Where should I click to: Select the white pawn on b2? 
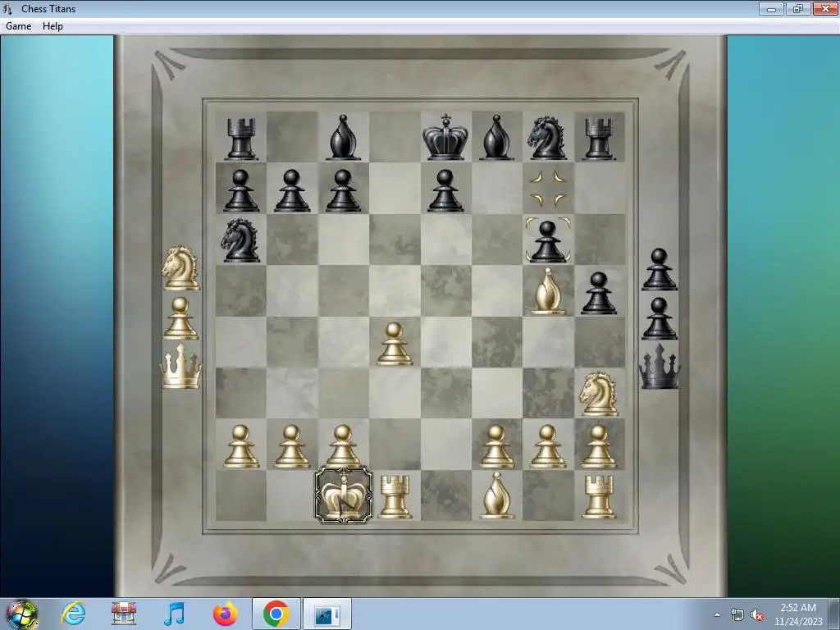[x=292, y=446]
